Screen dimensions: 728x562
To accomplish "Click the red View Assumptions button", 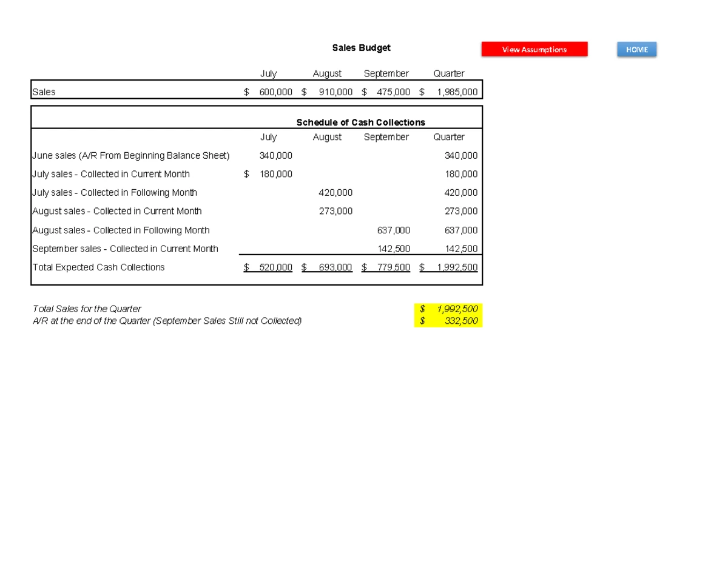I will [534, 49].
